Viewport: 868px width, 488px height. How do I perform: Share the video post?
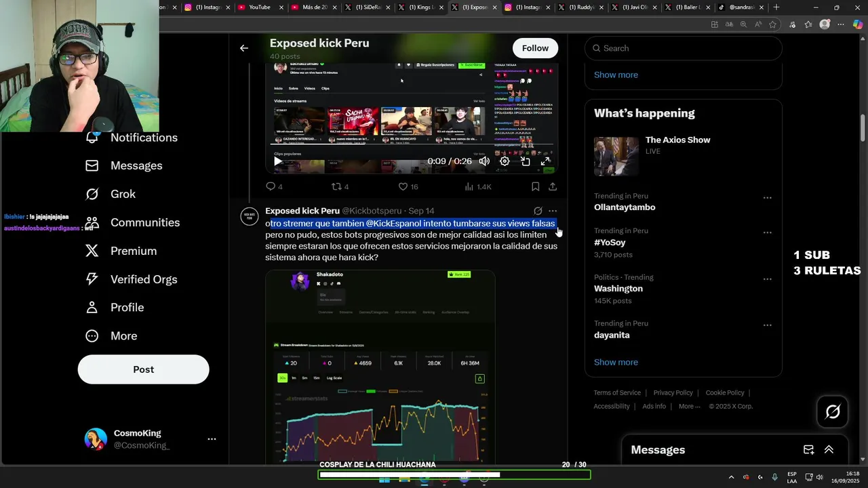tap(553, 186)
